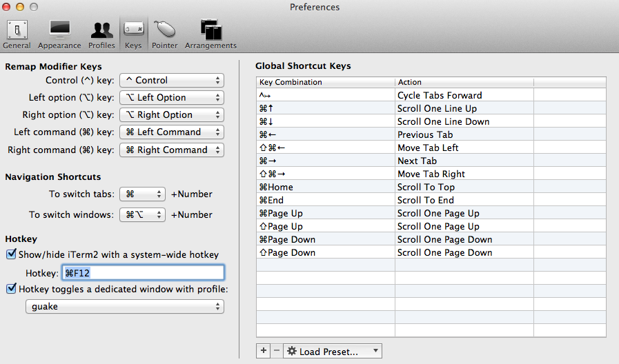This screenshot has height=364, width=619.
Task: Click the Action column header
Action: point(464,82)
